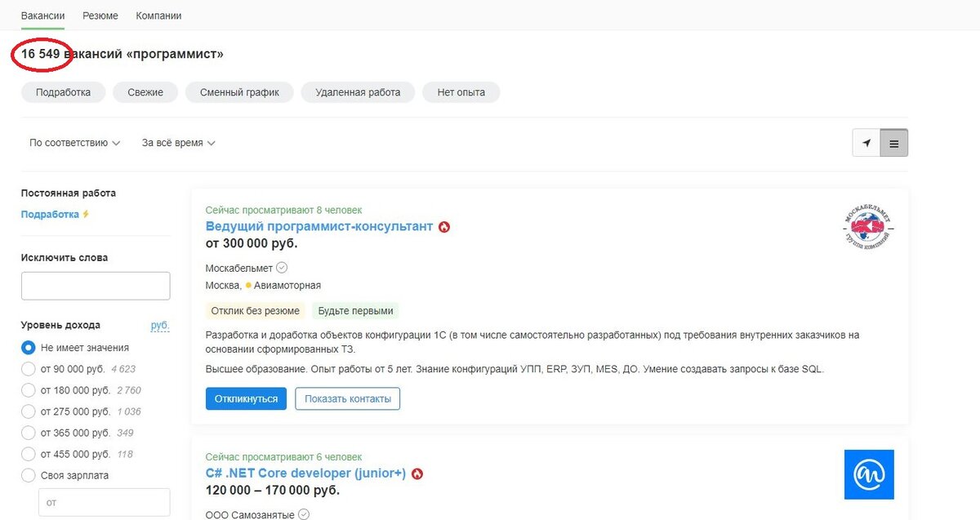Click 'Будьте первыми' tag

click(355, 311)
